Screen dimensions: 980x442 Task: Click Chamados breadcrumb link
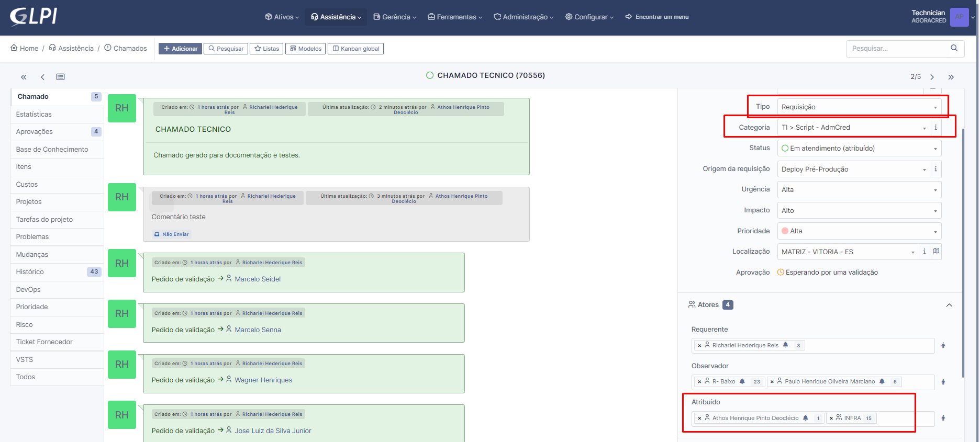coord(126,48)
